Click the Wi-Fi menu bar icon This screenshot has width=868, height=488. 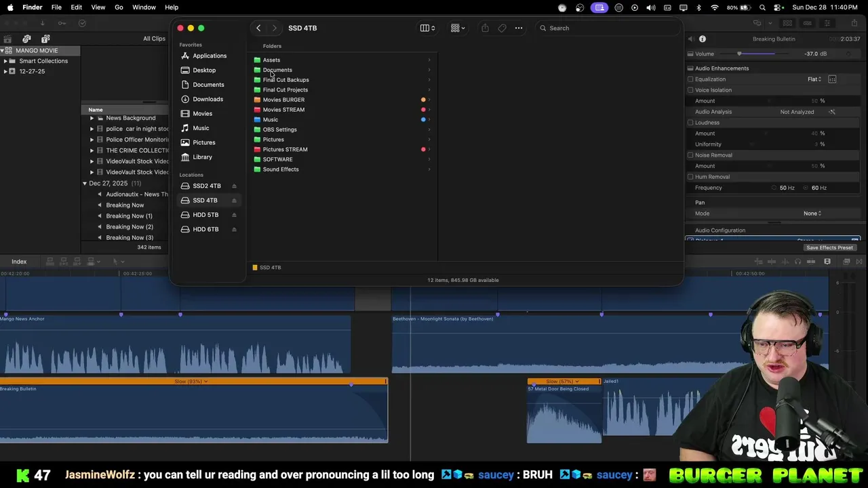pos(715,7)
